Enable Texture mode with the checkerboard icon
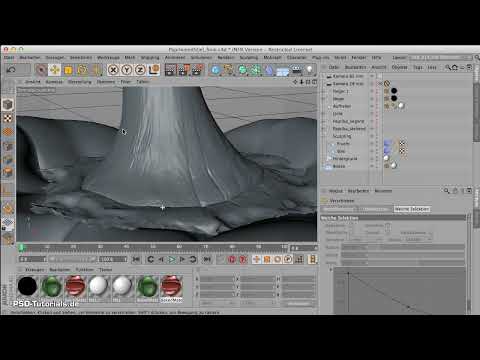Screen dimensions: 480x360 tap(8, 118)
